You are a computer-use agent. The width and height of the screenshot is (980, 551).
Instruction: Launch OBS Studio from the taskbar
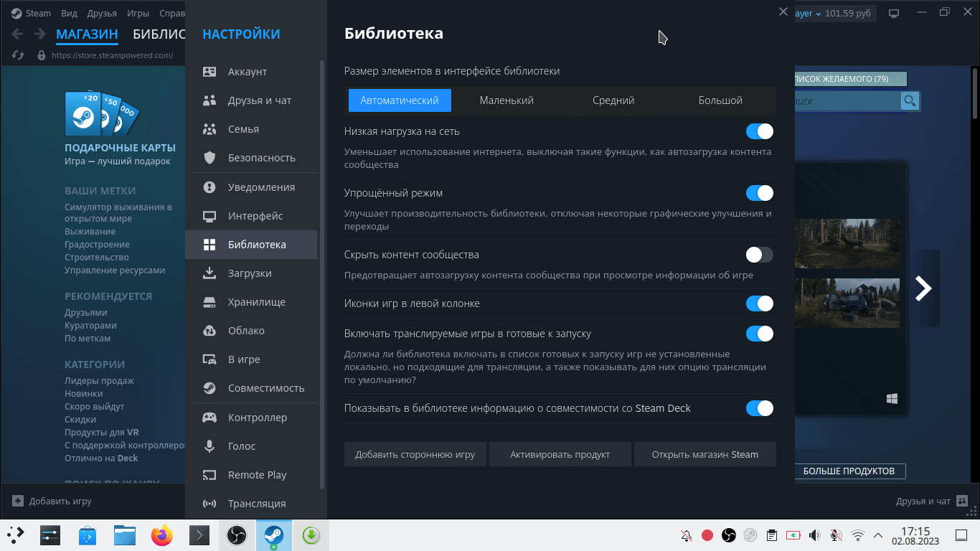pos(237,535)
